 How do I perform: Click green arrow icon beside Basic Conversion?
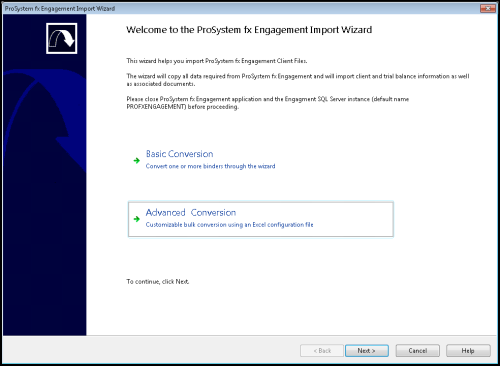point(137,161)
